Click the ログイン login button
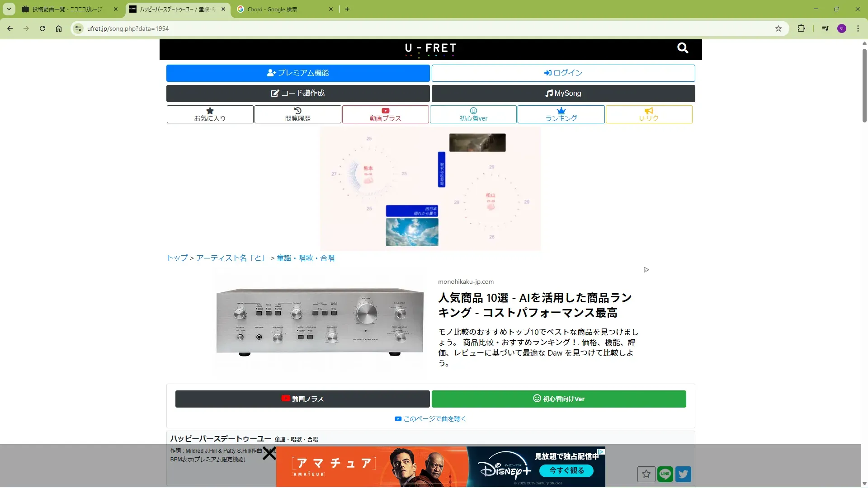Viewport: 868px width, 488px height. pos(563,73)
